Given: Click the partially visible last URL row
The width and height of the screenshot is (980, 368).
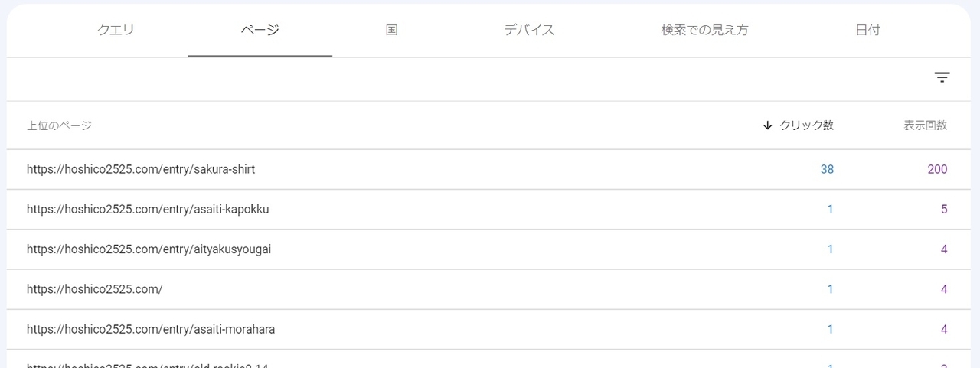Looking at the screenshot, I should [147, 364].
